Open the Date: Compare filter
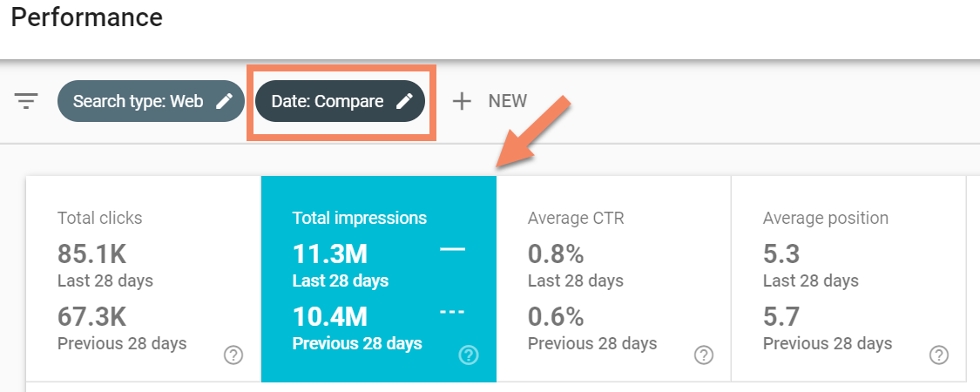The image size is (980, 392). tap(328, 101)
